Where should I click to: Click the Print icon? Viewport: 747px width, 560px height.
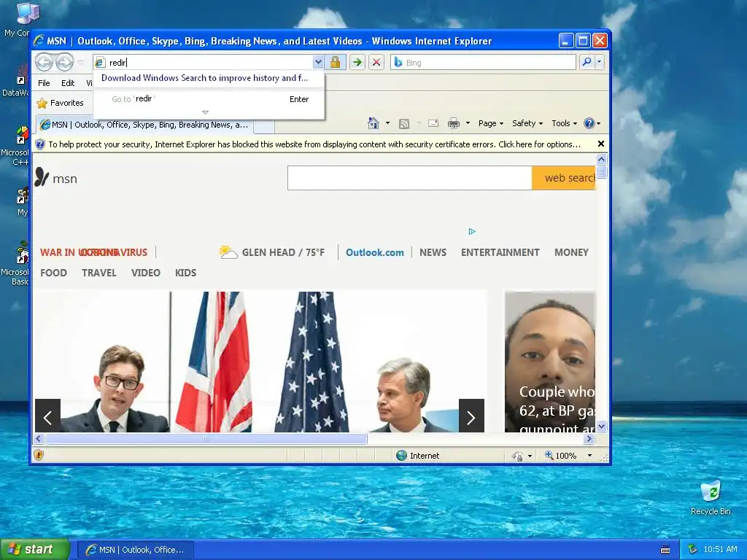454,123
